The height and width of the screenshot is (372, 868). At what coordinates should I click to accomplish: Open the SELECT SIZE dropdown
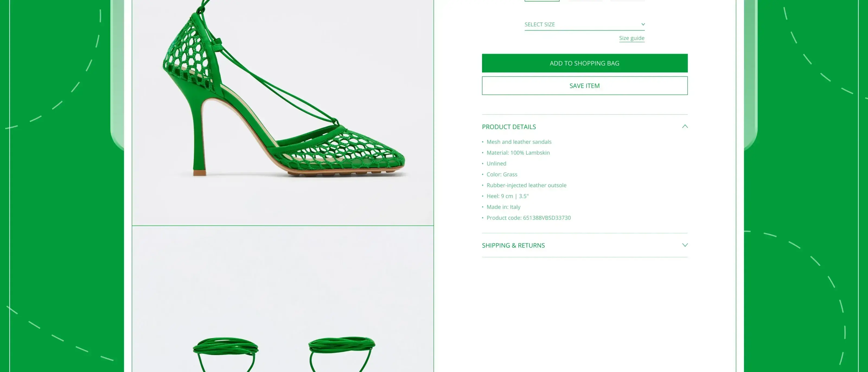click(x=584, y=24)
